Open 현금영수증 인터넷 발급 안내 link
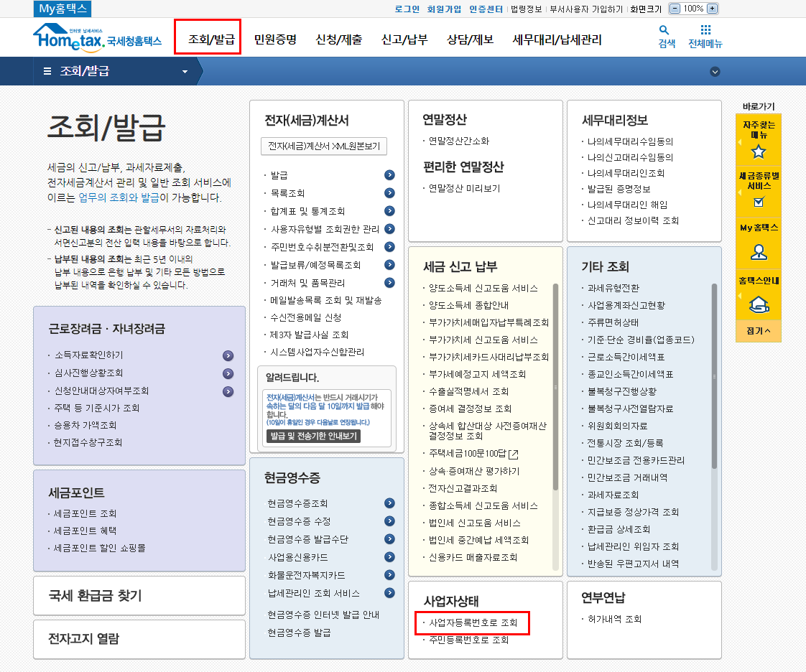 pos(323,615)
